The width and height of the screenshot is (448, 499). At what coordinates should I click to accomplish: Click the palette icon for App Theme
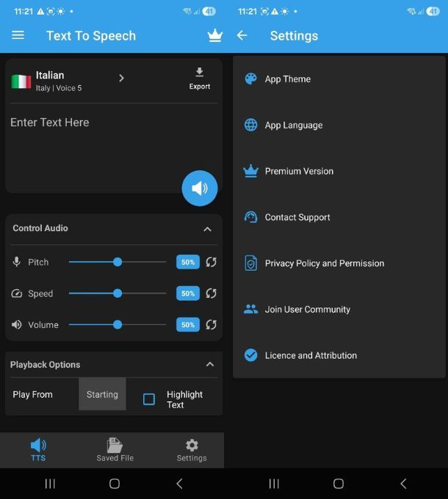point(250,79)
